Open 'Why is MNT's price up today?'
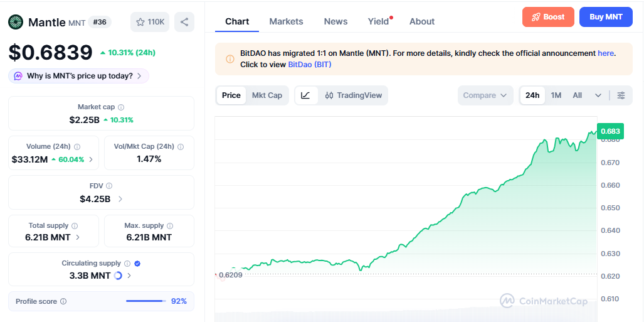 click(78, 76)
